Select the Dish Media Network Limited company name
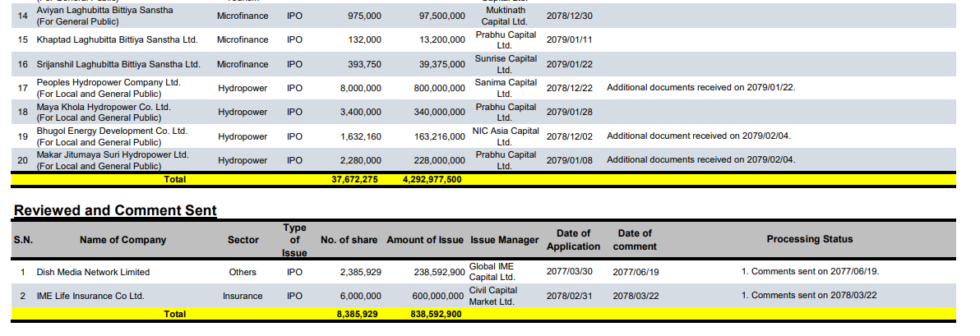 [x=93, y=272]
